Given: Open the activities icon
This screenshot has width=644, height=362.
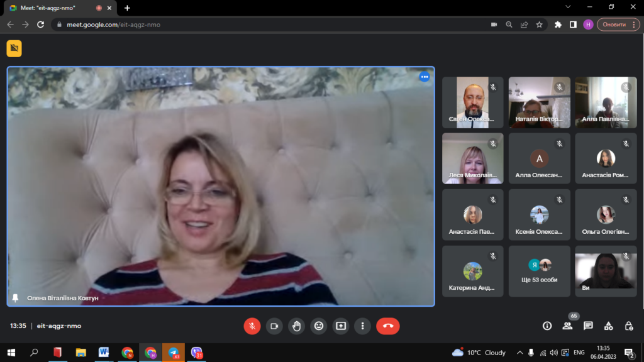Looking at the screenshot, I should [x=608, y=326].
